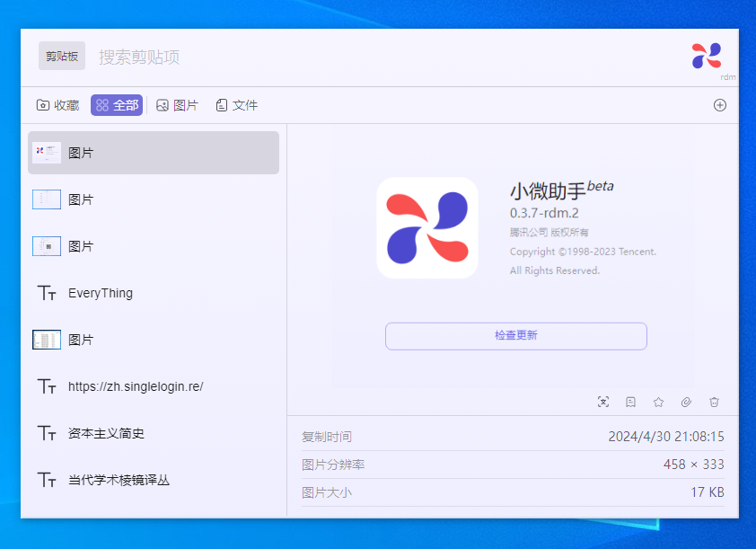Click the text-type icon beside EveryThing
Viewport: 756px width, 549px height.
tap(47, 293)
